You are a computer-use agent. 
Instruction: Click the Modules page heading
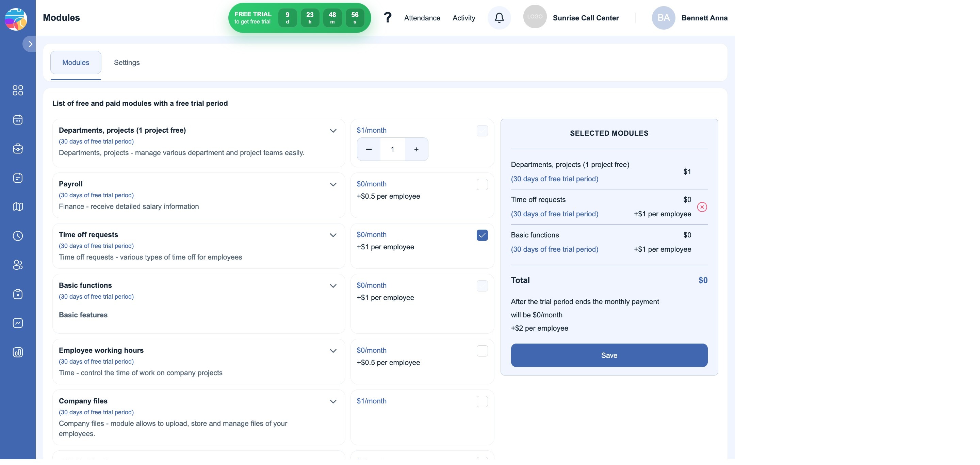(61, 18)
